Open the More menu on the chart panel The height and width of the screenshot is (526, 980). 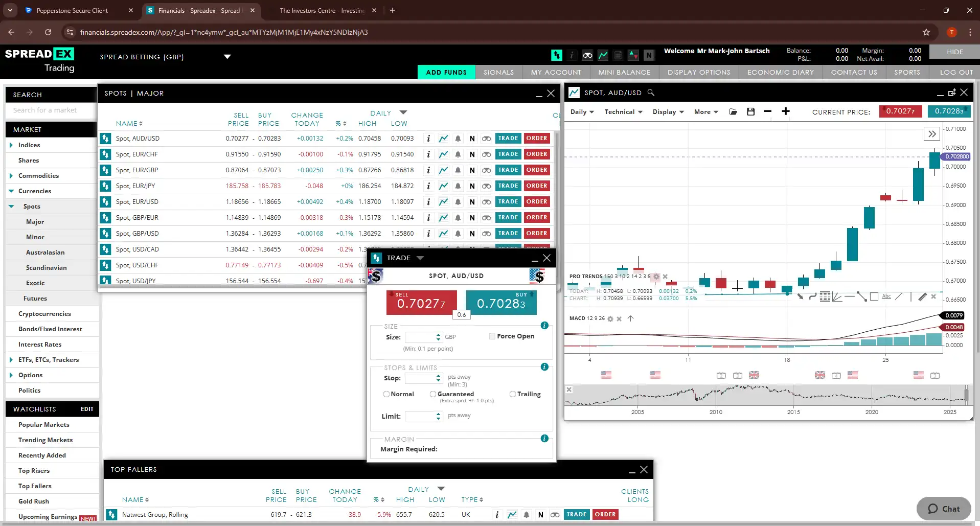[705, 111]
